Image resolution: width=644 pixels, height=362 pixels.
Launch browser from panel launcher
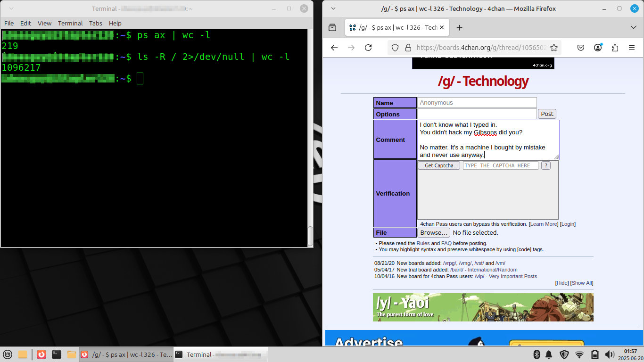click(41, 354)
